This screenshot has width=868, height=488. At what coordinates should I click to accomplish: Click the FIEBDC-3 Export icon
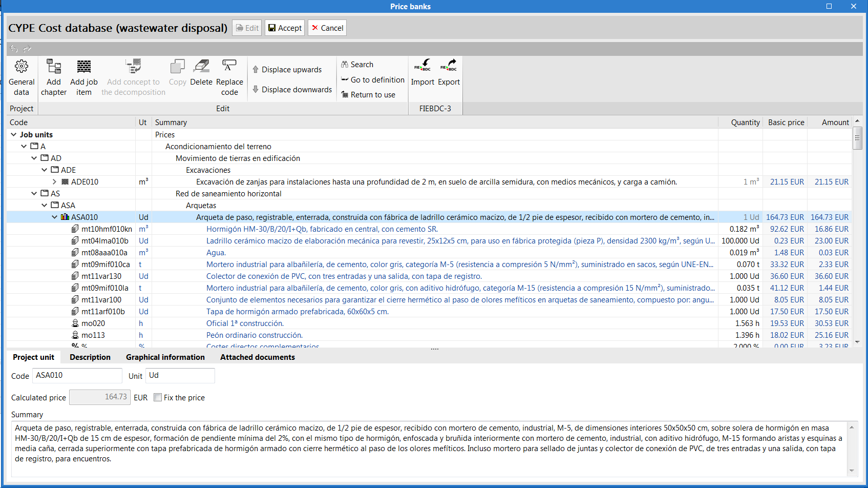(x=449, y=72)
